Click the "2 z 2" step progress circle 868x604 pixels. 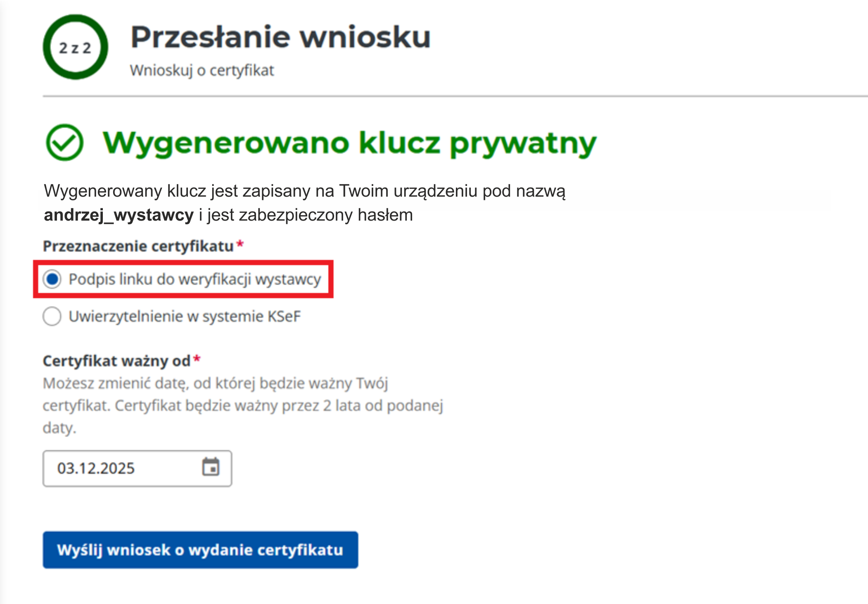75,48
